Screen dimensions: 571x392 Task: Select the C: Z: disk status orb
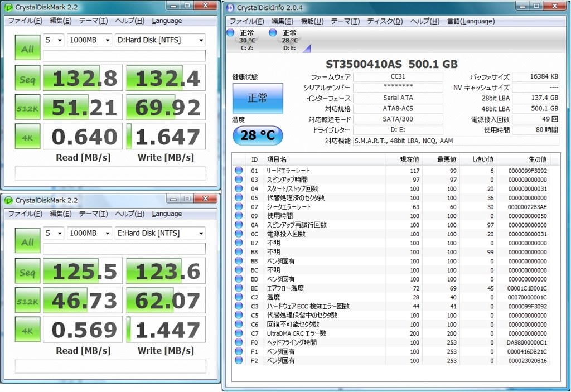[230, 32]
